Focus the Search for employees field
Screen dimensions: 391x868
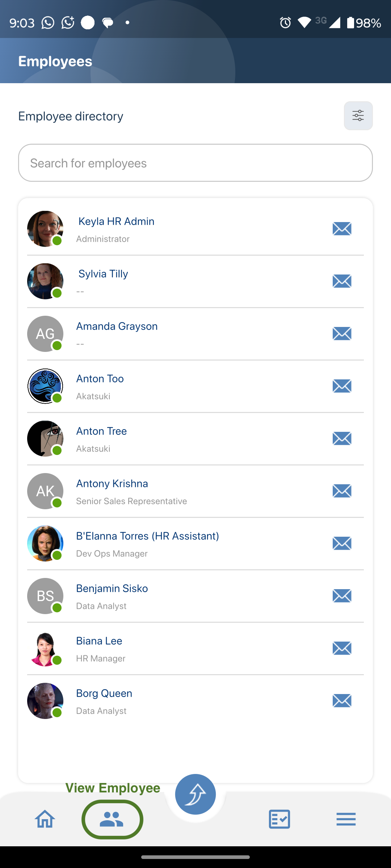[195, 163]
